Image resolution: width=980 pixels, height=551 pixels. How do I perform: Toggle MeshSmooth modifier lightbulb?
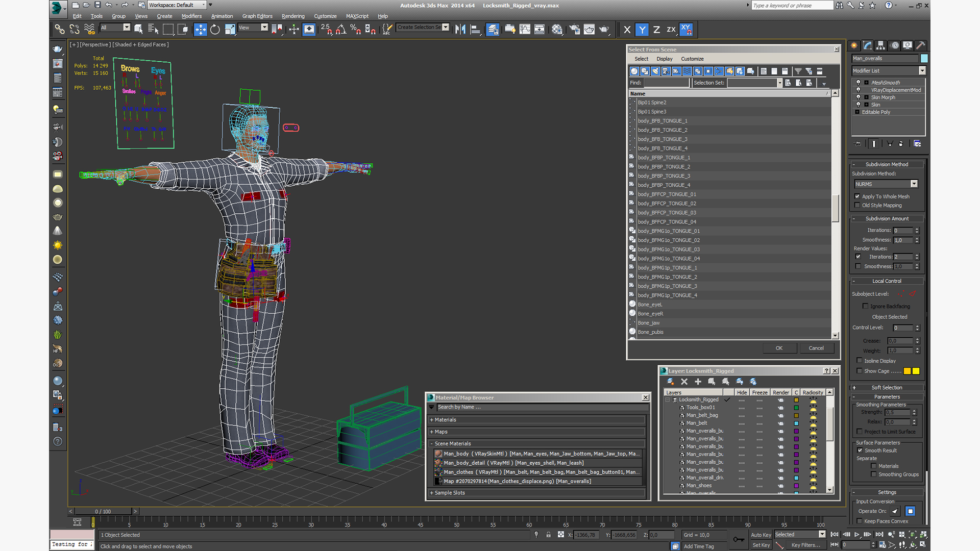pos(858,82)
